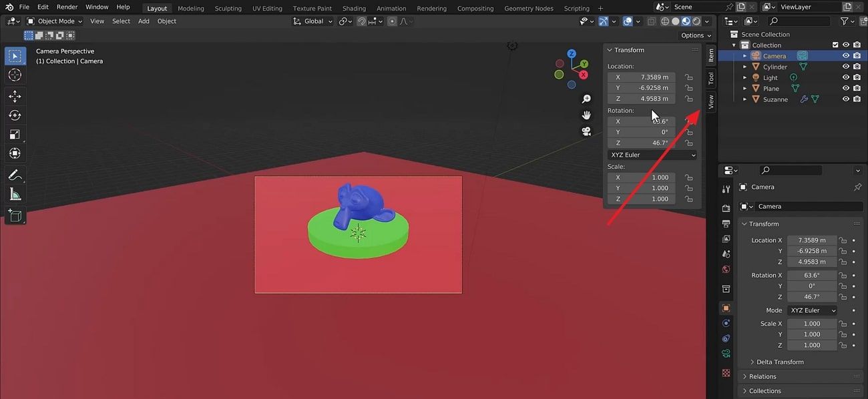
Task: Disable the Light's render visibility camera icon
Action: coord(857,77)
